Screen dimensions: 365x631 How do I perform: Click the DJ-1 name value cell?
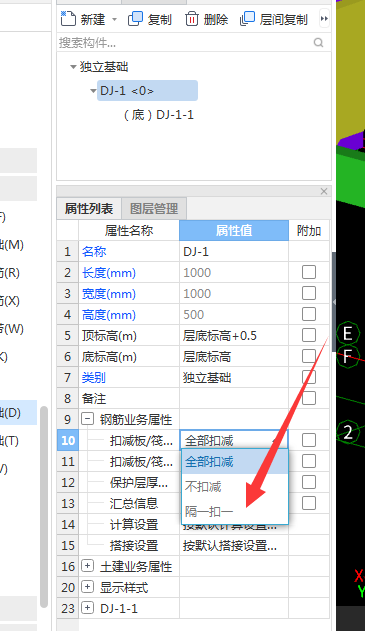(234, 252)
